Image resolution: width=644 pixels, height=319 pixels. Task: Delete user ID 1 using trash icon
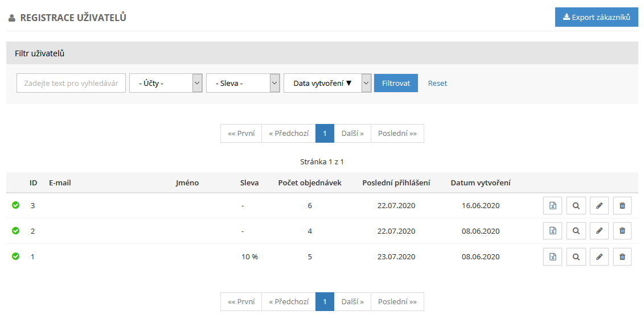622,256
